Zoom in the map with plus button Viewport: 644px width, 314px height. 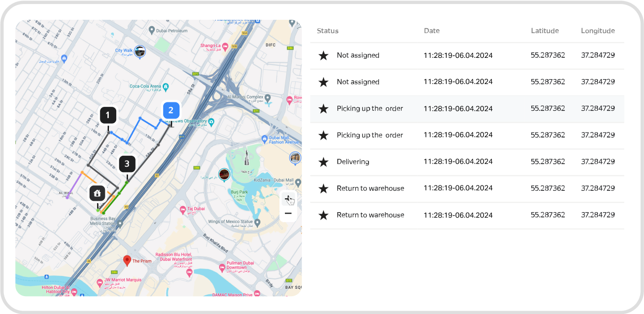(x=288, y=198)
